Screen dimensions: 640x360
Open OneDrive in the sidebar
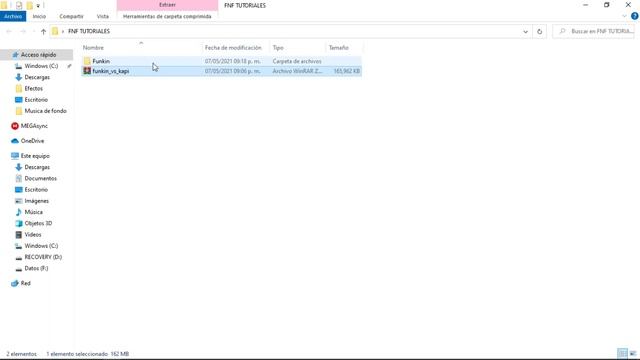[x=32, y=141]
